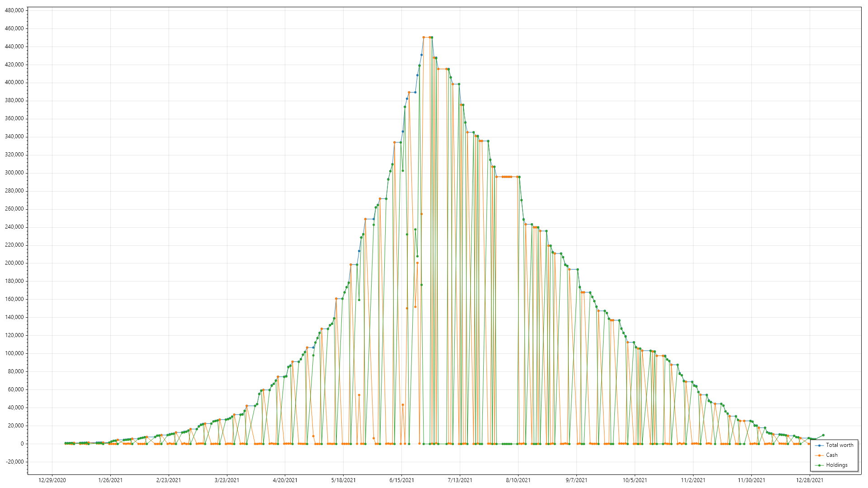The image size is (868, 488).
Task: Click the green Holdings legend marker
Action: pyautogui.click(x=820, y=465)
